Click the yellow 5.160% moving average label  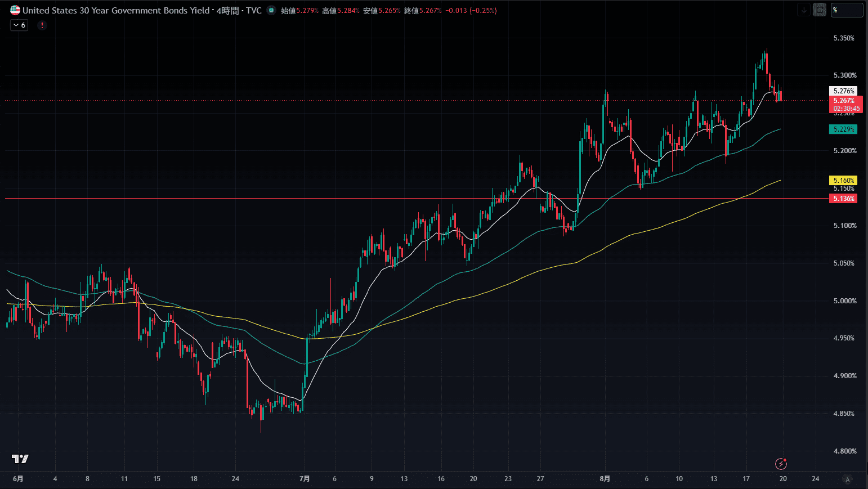click(x=843, y=181)
